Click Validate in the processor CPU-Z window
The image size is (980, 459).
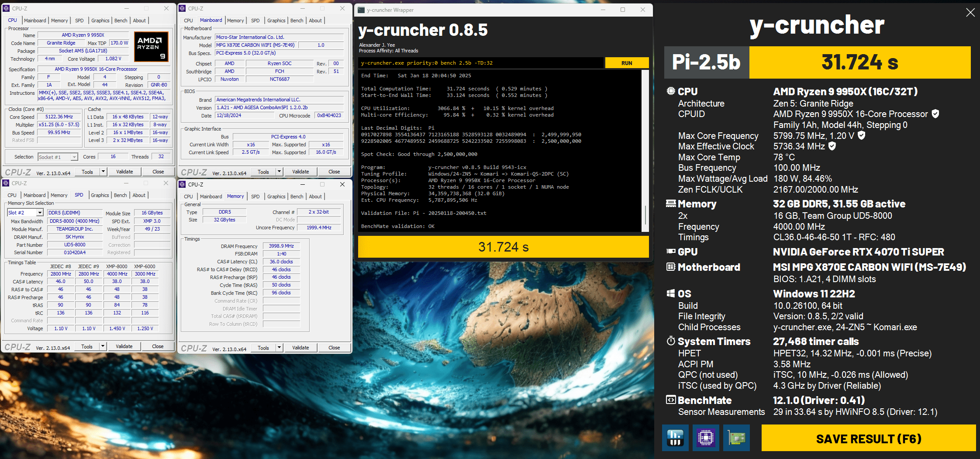pyautogui.click(x=124, y=172)
